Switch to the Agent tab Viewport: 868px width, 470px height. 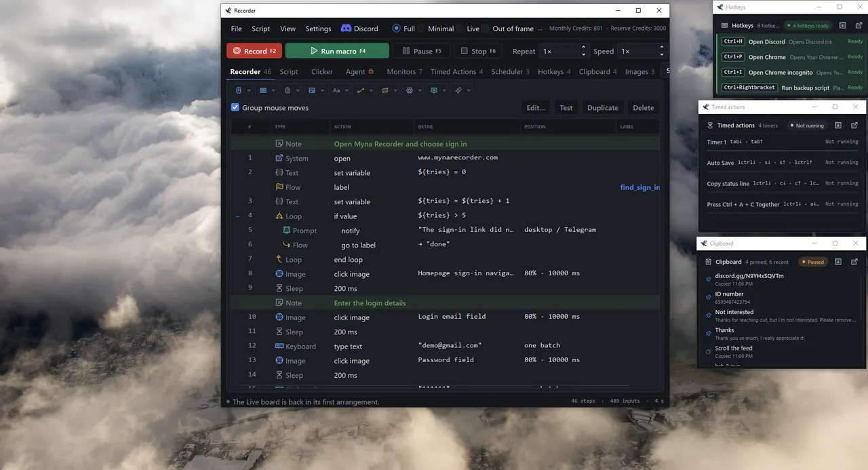(359, 71)
